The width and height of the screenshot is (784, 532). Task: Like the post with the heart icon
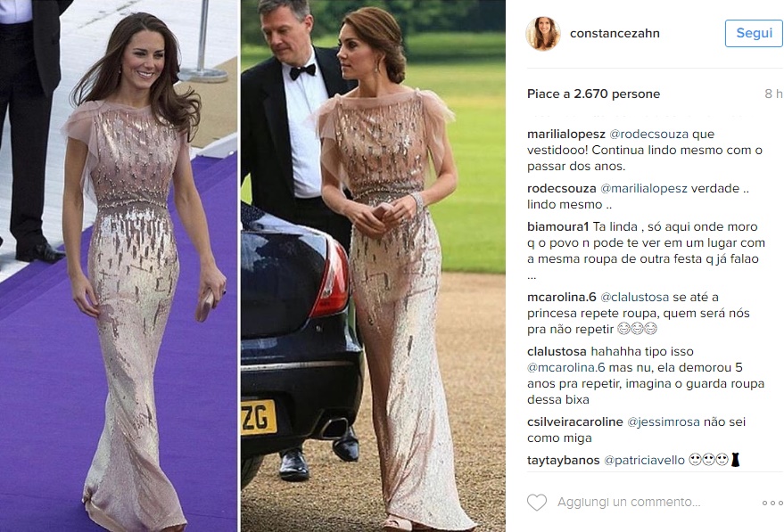(x=537, y=502)
